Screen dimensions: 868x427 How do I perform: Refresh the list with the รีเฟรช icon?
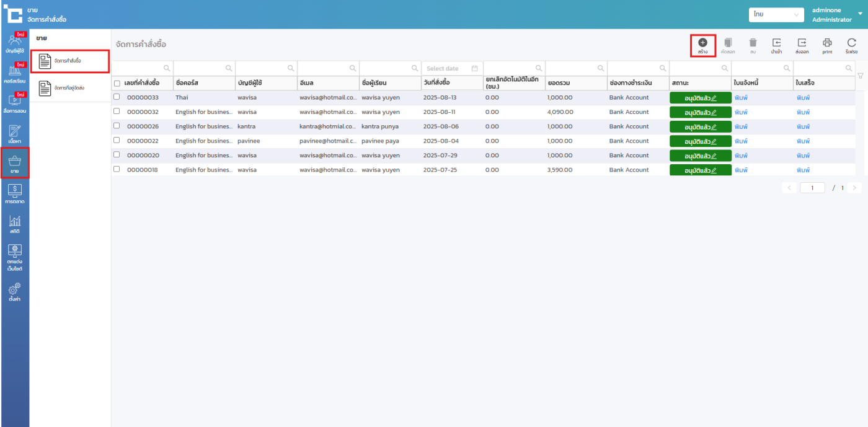coord(851,43)
